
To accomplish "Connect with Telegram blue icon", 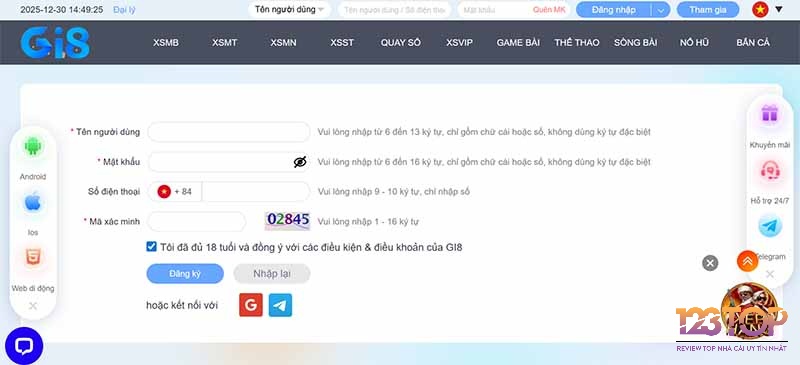I will [280, 305].
